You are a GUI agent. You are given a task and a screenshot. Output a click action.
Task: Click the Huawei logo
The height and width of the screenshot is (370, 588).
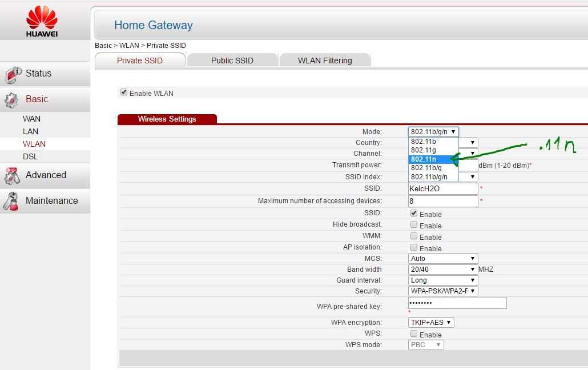tap(42, 21)
